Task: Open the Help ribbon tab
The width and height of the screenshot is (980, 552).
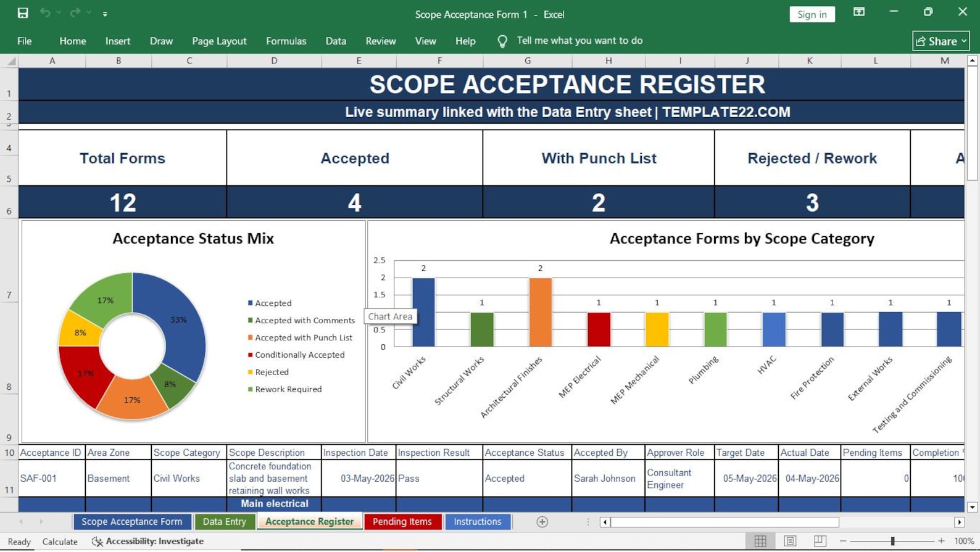Action: click(x=465, y=41)
